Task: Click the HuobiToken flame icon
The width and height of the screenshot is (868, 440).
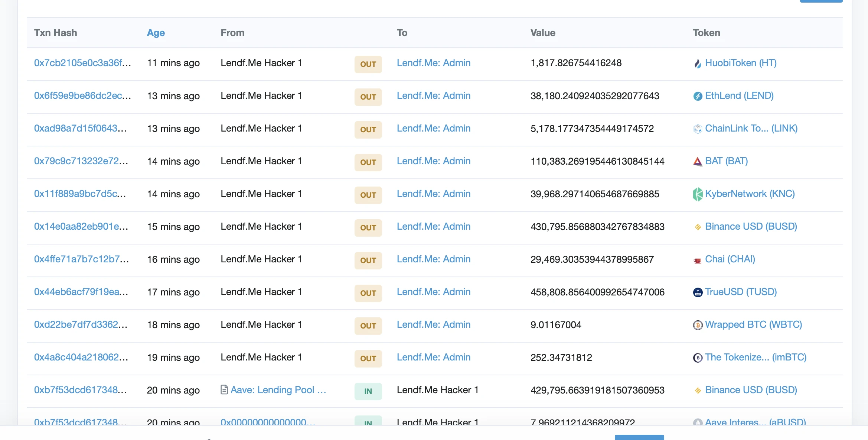Action: click(698, 64)
